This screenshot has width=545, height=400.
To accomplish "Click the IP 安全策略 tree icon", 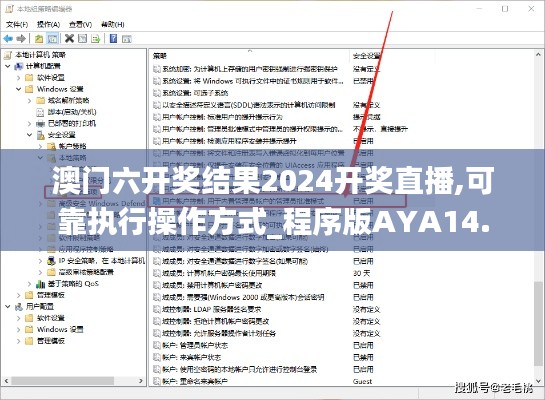I will [x=51, y=261].
